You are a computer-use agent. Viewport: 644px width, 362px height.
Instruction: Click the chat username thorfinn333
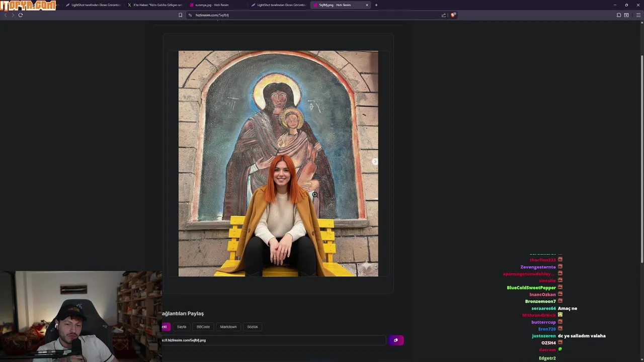click(x=543, y=260)
